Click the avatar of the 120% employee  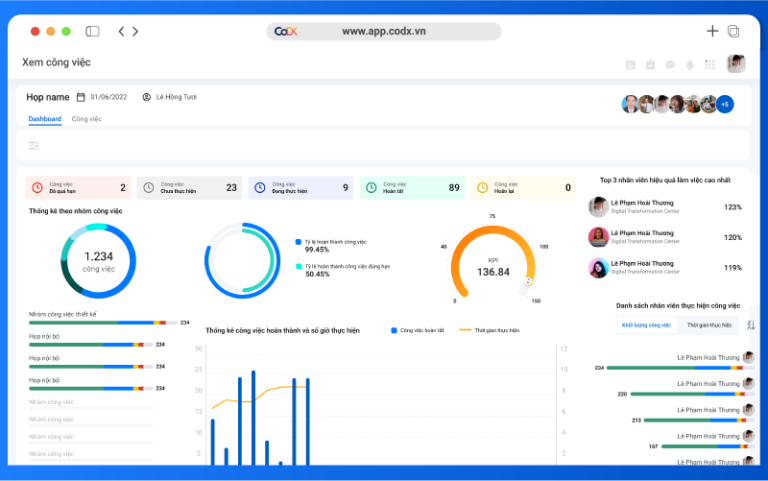pos(598,237)
